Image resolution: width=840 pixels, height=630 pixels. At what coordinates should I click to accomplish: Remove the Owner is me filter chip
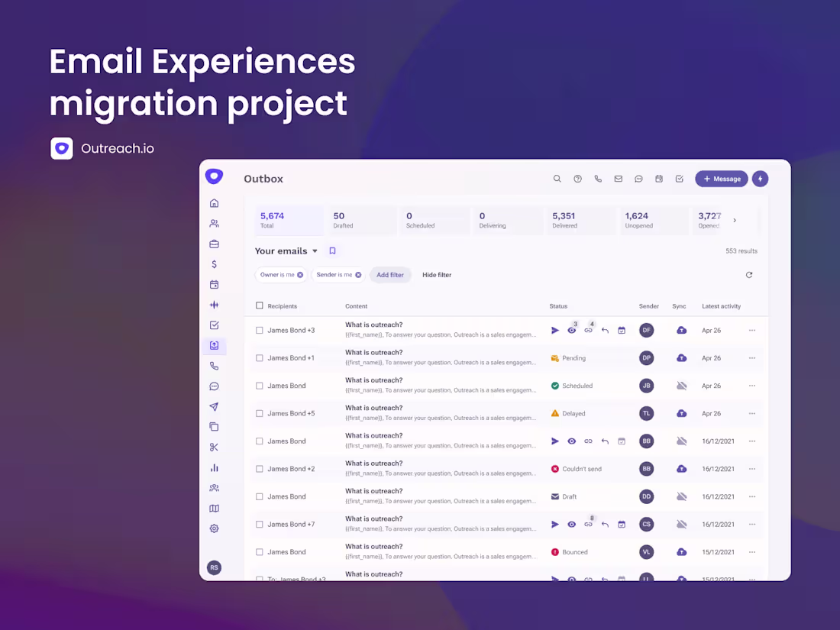coord(299,274)
